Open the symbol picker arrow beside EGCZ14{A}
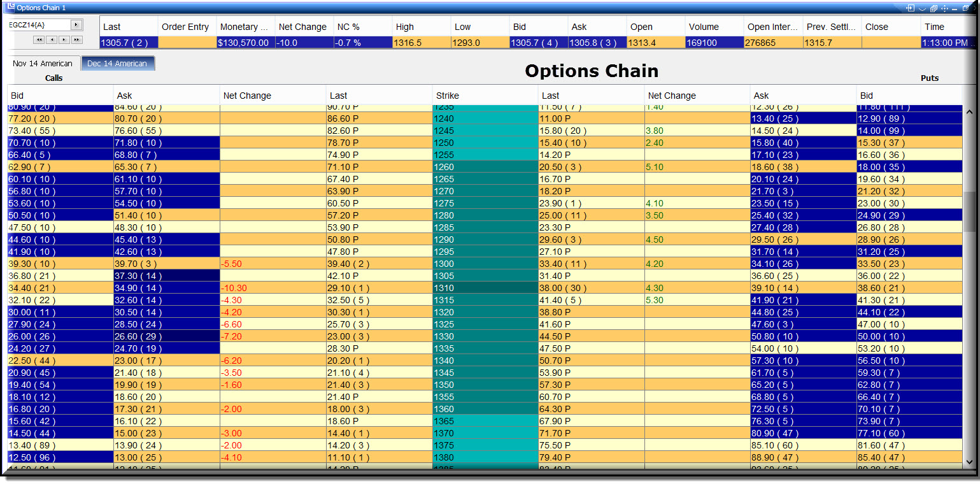Image resolution: width=980 pixels, height=486 pixels. tap(76, 25)
